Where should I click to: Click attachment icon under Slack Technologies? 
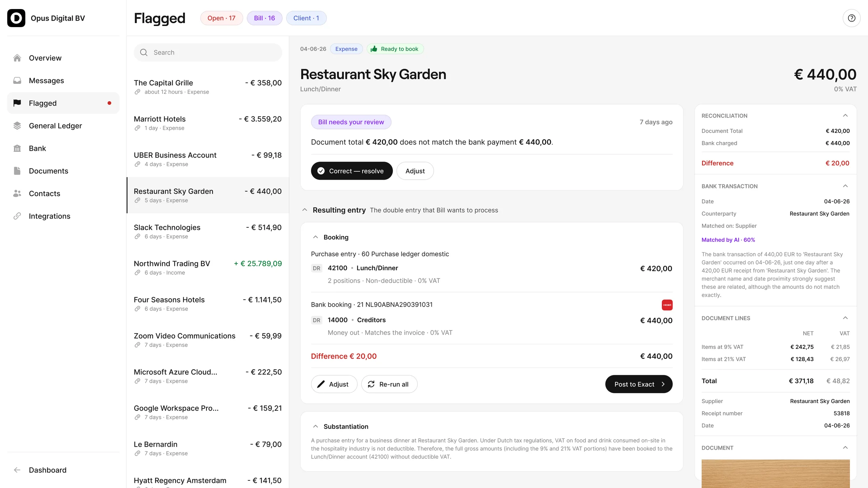[137, 236]
